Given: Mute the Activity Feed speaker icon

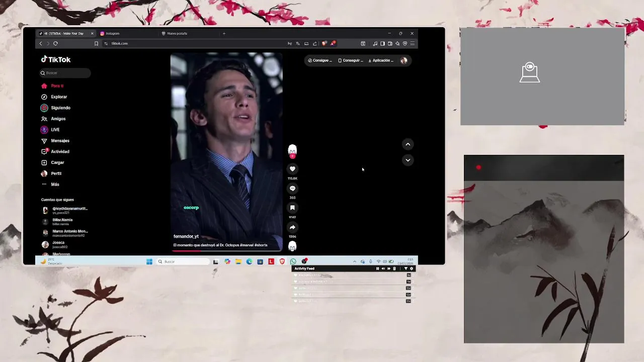Looking at the screenshot, I should [383, 268].
